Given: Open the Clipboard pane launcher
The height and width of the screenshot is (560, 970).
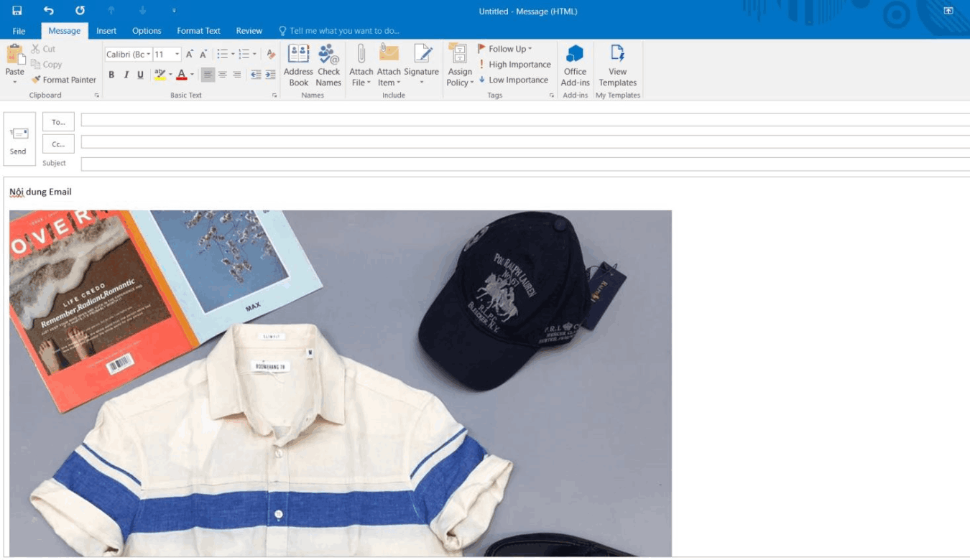Looking at the screenshot, I should point(97,95).
